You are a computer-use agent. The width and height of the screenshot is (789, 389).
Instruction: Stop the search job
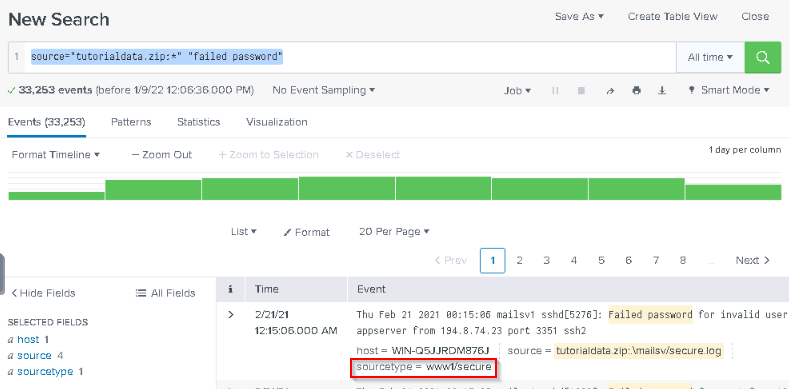pyautogui.click(x=581, y=91)
